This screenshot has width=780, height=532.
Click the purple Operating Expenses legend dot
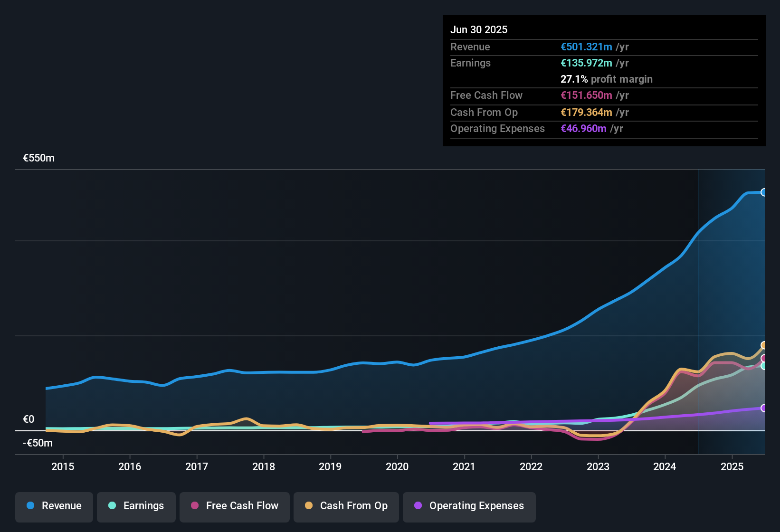click(418, 506)
